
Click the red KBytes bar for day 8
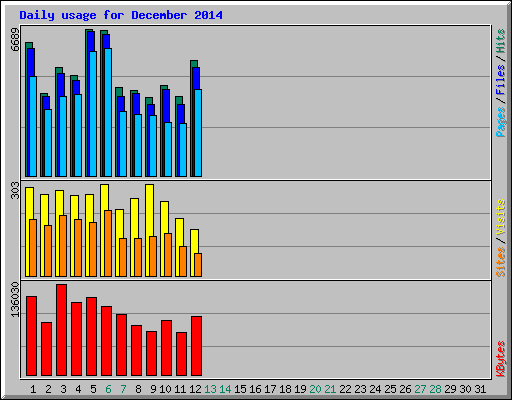[136, 350]
